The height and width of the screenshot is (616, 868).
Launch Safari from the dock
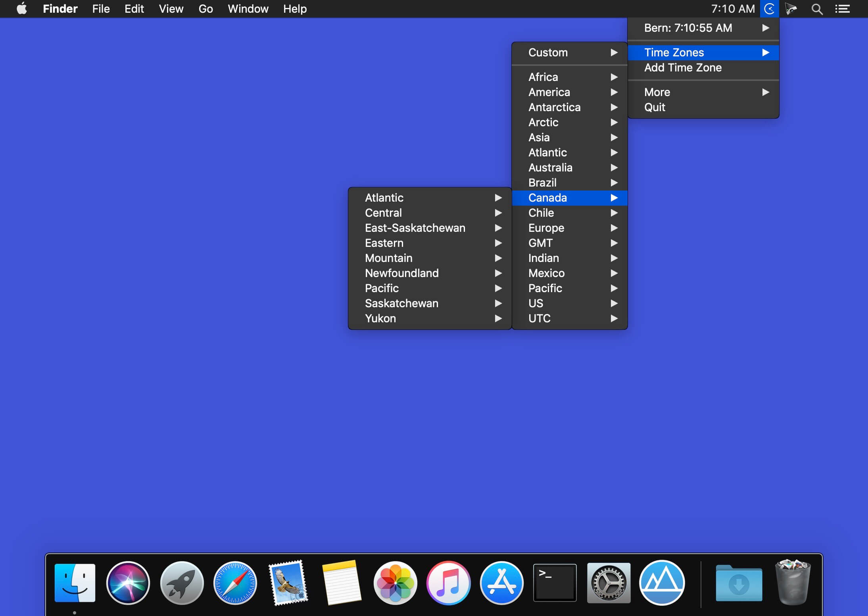235,583
